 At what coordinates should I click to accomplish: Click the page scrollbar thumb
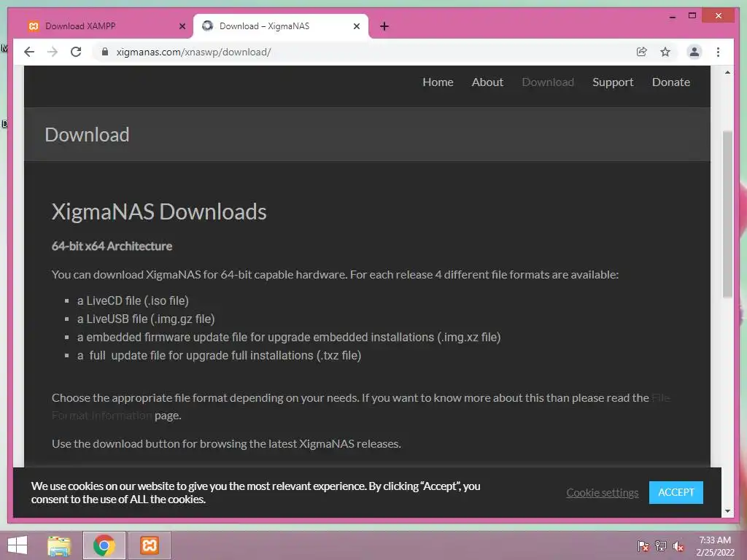(x=727, y=214)
